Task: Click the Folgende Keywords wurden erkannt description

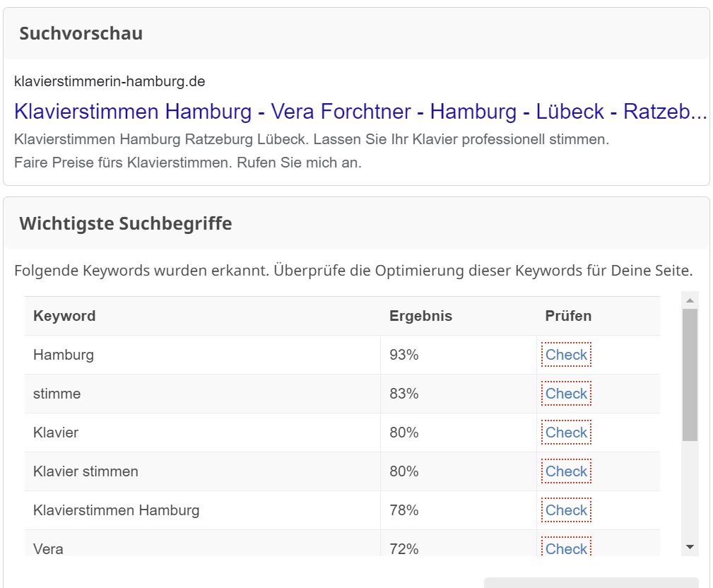Action: tap(353, 271)
